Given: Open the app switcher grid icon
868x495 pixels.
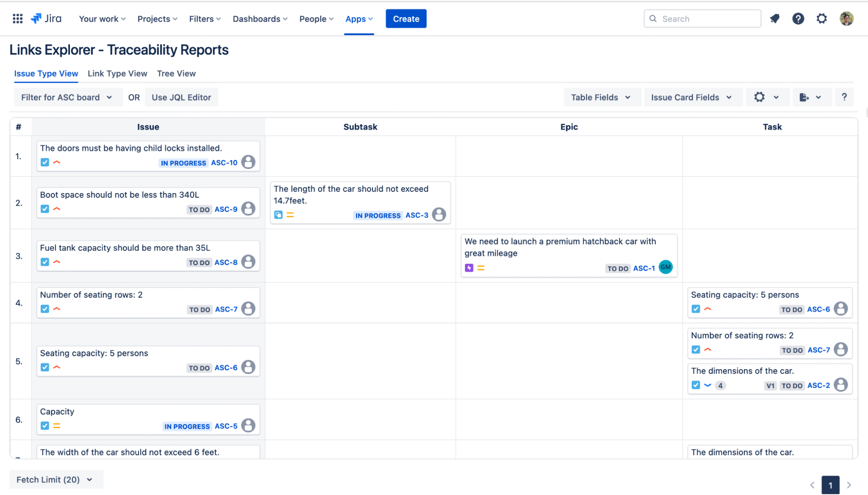Looking at the screenshot, I should coord(17,19).
